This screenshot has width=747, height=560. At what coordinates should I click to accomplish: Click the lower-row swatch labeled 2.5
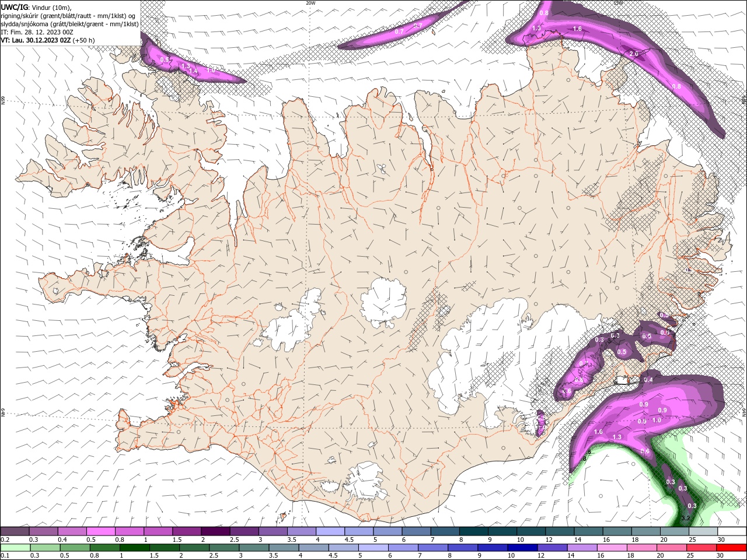click(223, 547)
